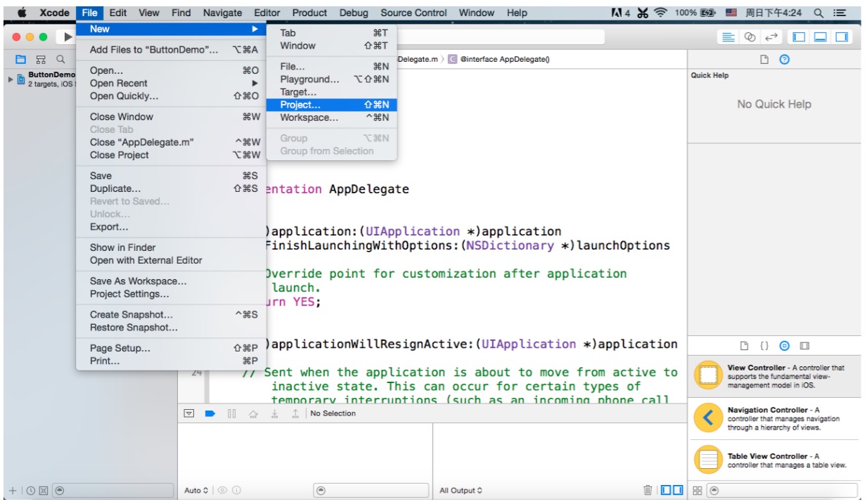Click the Wi-Fi status icon

(x=660, y=13)
